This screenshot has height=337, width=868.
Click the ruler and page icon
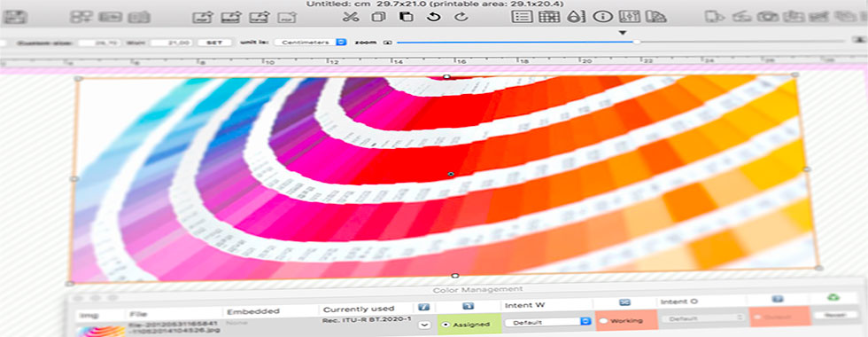(656, 17)
